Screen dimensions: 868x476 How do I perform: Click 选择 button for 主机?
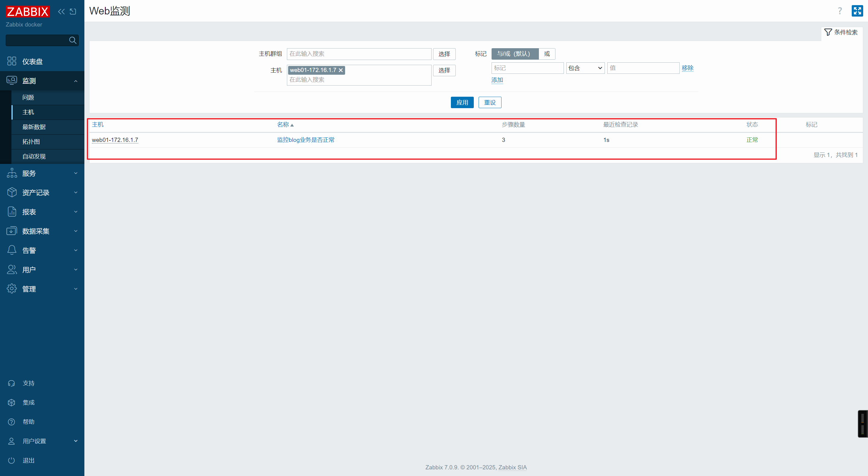pyautogui.click(x=444, y=70)
